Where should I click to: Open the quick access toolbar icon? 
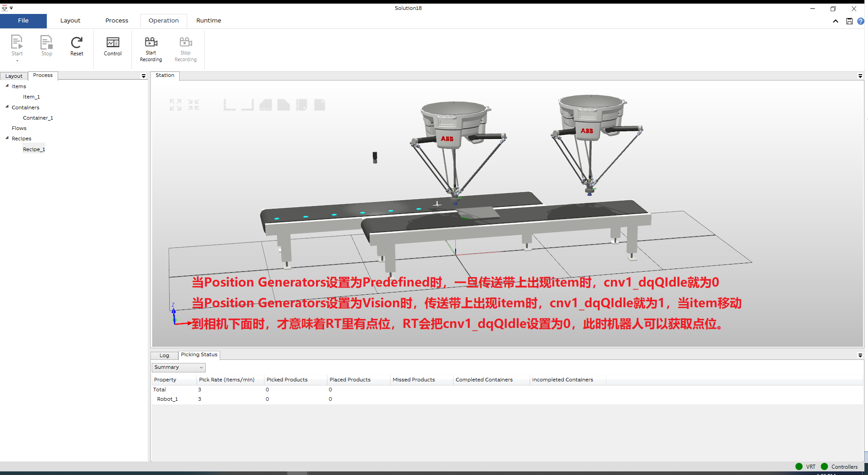point(5,8)
